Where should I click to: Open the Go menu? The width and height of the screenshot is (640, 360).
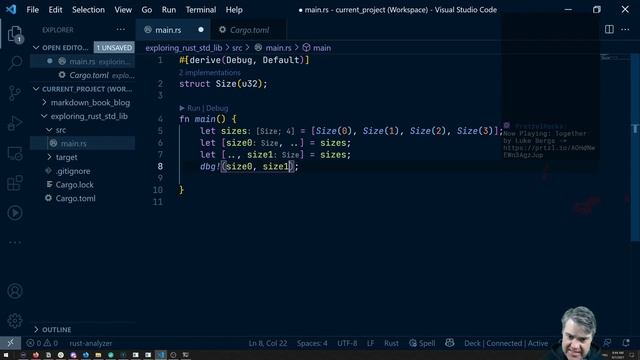[x=147, y=9]
